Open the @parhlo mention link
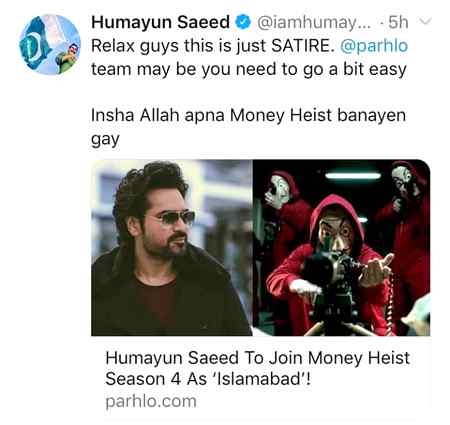 [374, 46]
